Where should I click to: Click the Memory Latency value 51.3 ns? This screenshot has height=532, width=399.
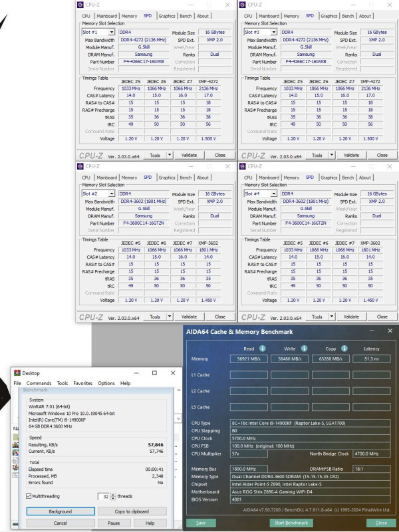pos(372,358)
